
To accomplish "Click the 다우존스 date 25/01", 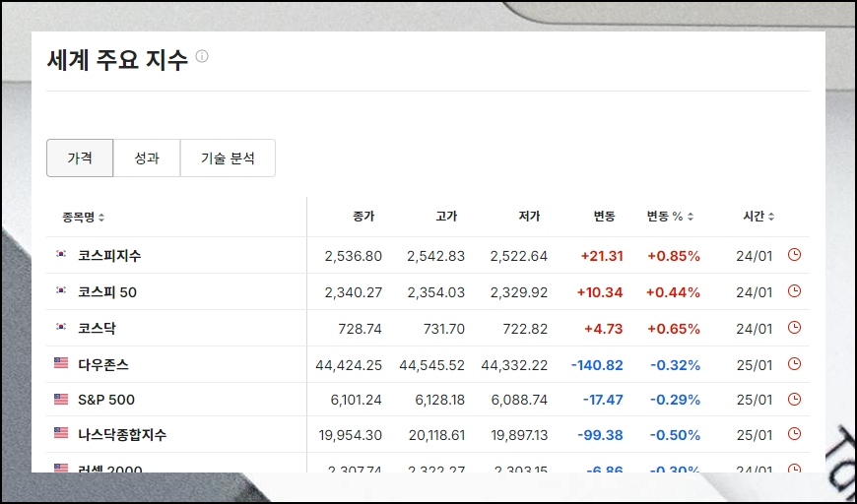I will 755,365.
